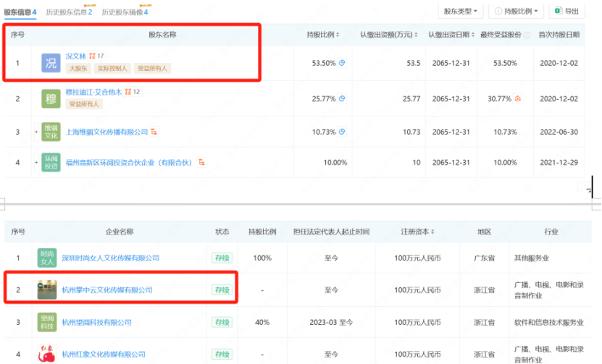Open link 杭州望阅科技有限公司
The height and width of the screenshot is (364, 602).
(96, 322)
